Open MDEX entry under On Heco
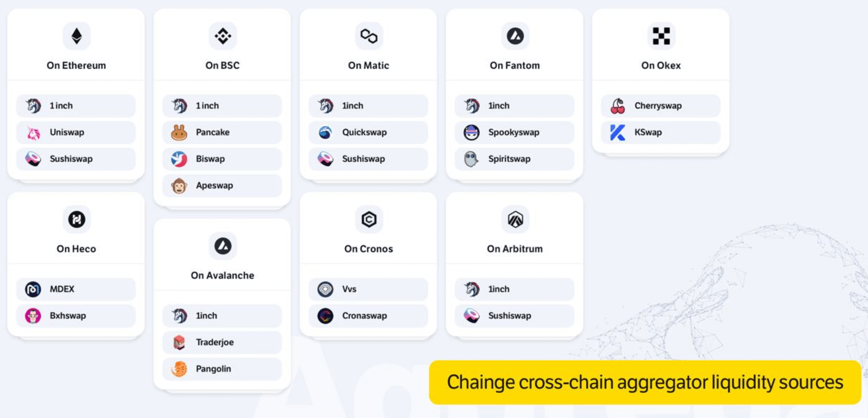This screenshot has width=868, height=418. pos(76,289)
